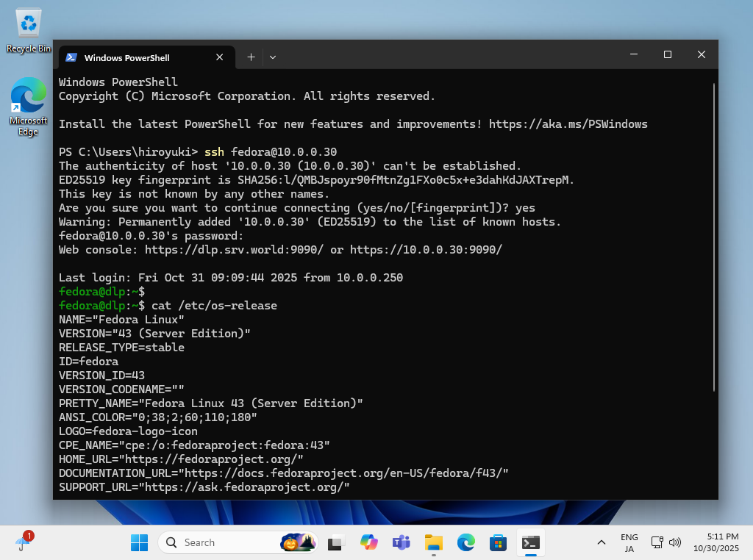The width and height of the screenshot is (753, 560).
Task: Show hidden system tray icons
Action: [602, 542]
